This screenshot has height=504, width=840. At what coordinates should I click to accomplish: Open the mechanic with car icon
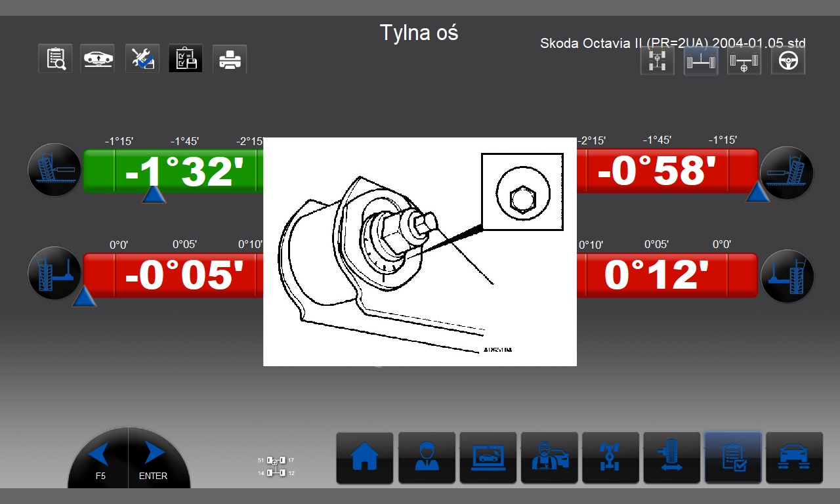click(549, 457)
